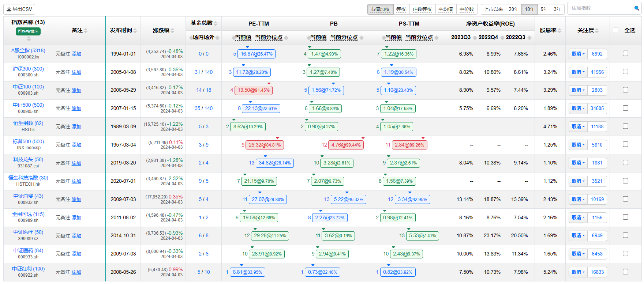Select 平均值 weighting tab
This screenshot has height=284, width=644.
click(446, 9)
